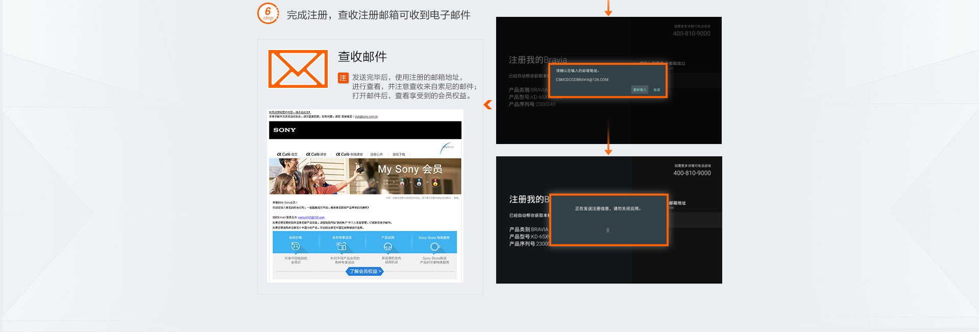Click the 会员专享活动 gift icon
This screenshot has height=332, width=980.
341,246
